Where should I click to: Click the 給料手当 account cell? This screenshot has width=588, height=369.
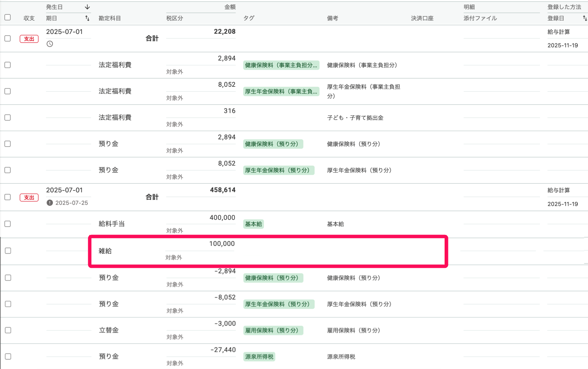click(x=112, y=224)
